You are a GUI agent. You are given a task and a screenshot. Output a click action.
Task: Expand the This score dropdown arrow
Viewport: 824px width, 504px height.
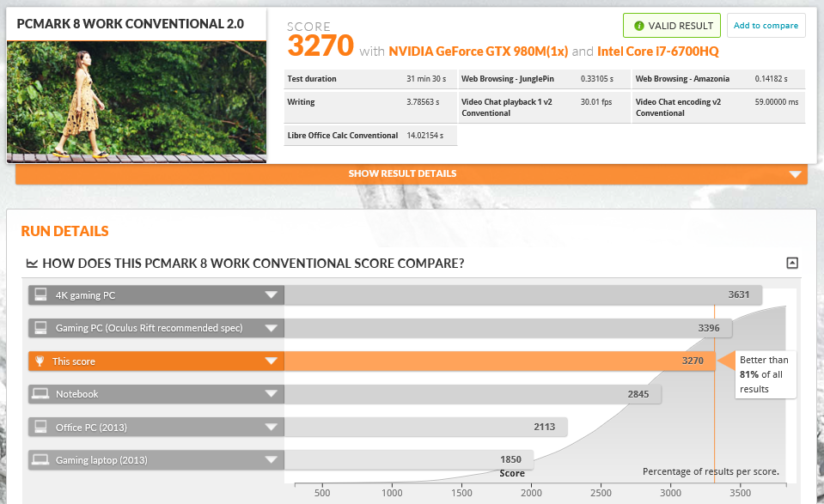(x=272, y=361)
